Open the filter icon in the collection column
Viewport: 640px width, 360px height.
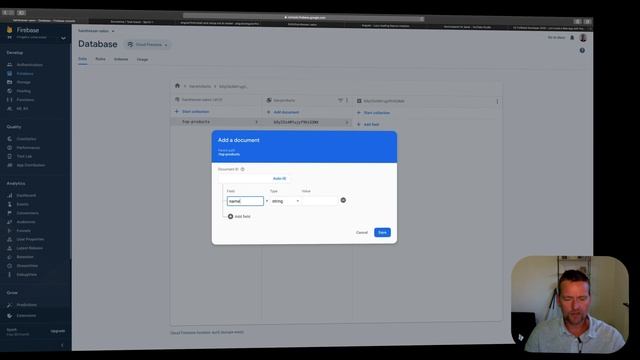(x=340, y=100)
